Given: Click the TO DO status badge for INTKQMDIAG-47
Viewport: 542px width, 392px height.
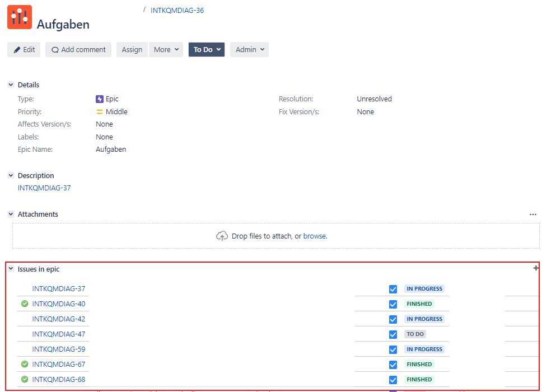Looking at the screenshot, I should 415,334.
